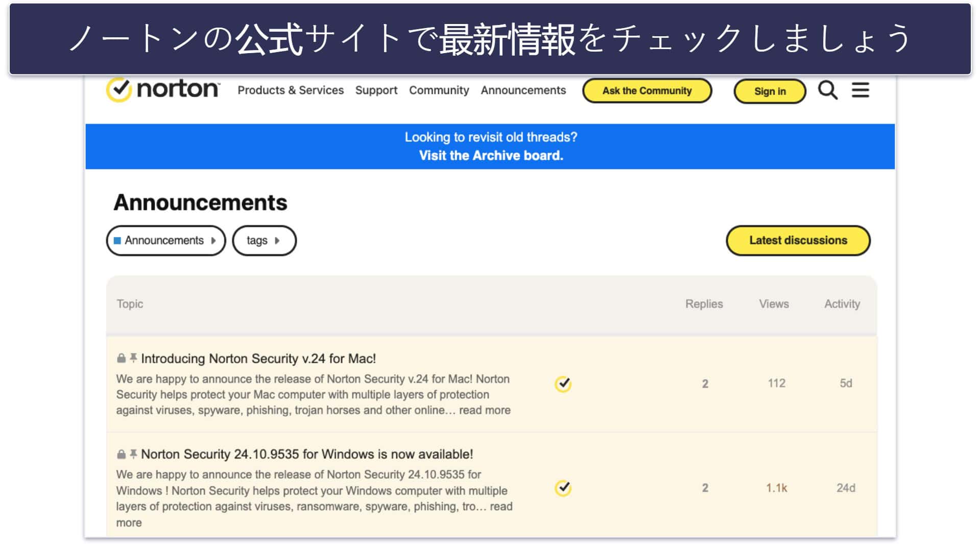The height and width of the screenshot is (544, 980).
Task: Visit the Archive board link
Action: pyautogui.click(x=491, y=156)
